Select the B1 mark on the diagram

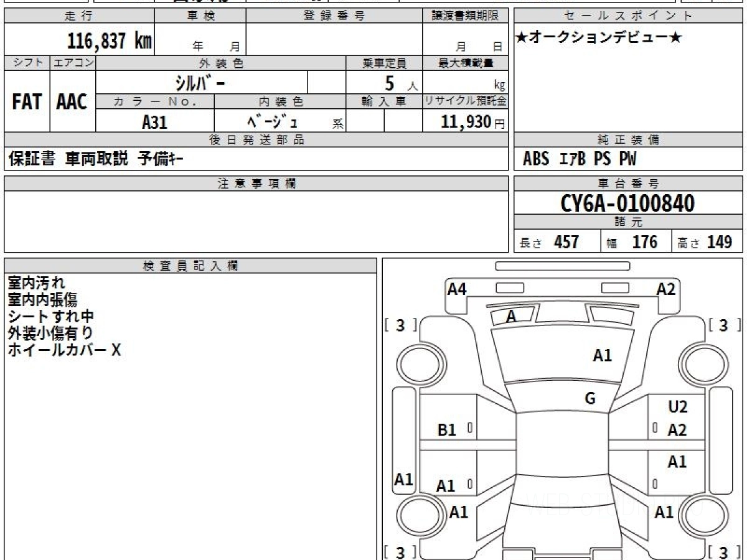click(x=447, y=429)
